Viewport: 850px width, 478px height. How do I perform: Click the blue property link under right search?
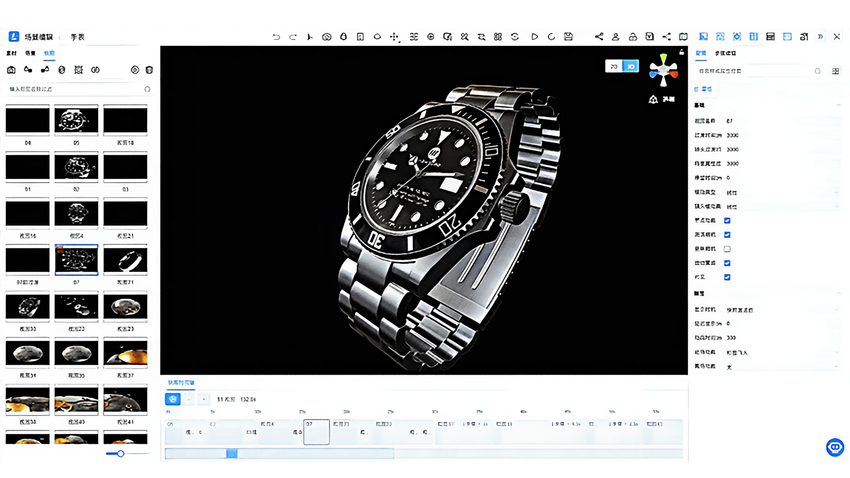point(703,89)
